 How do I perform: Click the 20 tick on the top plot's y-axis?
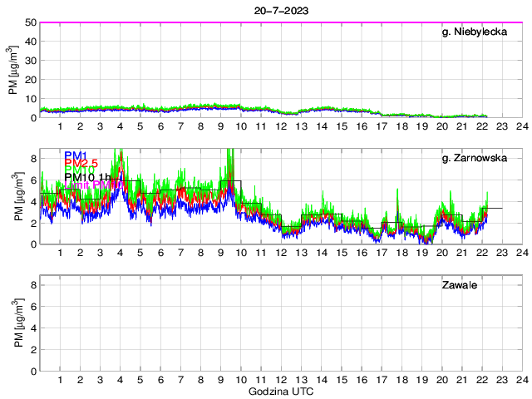pyautogui.click(x=29, y=80)
